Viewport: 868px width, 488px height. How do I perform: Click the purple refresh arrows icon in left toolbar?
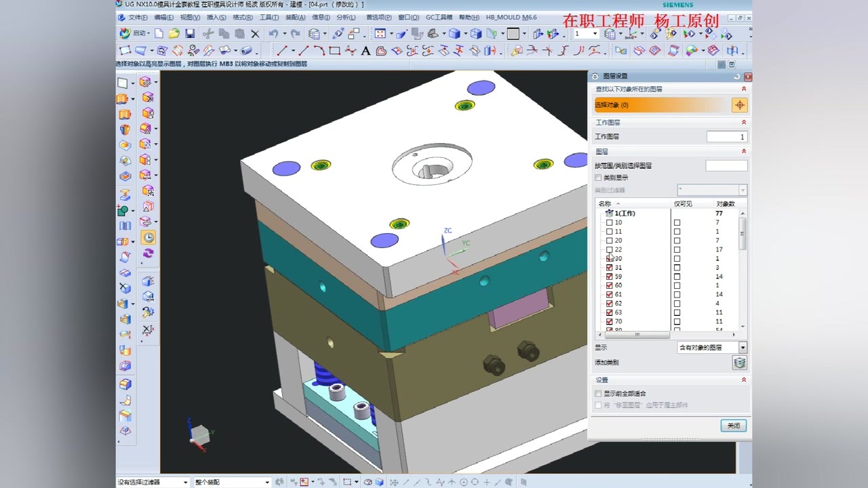pyautogui.click(x=148, y=253)
